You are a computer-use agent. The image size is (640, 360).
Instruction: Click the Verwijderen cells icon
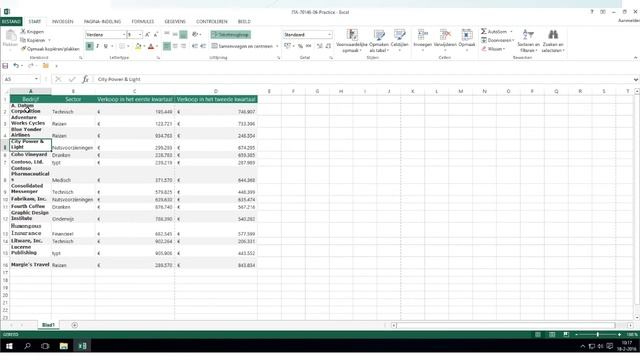pyautogui.click(x=445, y=35)
